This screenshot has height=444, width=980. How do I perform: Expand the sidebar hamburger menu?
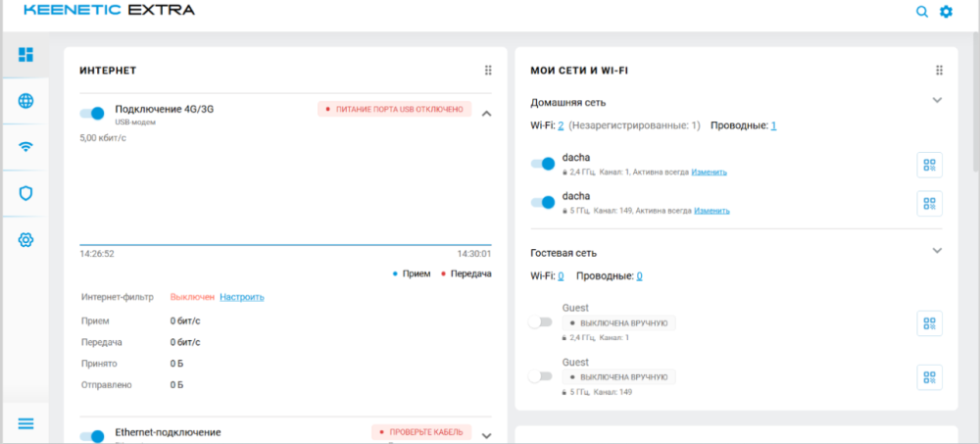[x=25, y=423]
